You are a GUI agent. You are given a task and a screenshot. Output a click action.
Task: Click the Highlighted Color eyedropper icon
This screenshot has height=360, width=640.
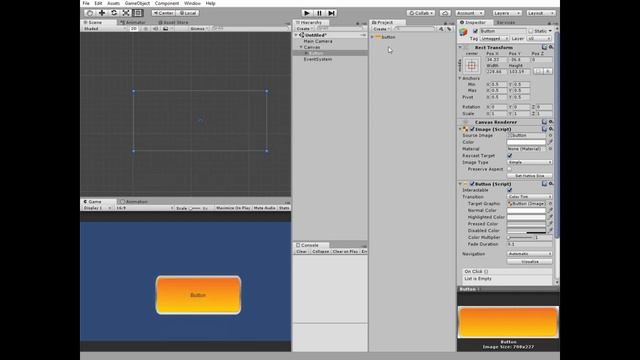[550, 217]
